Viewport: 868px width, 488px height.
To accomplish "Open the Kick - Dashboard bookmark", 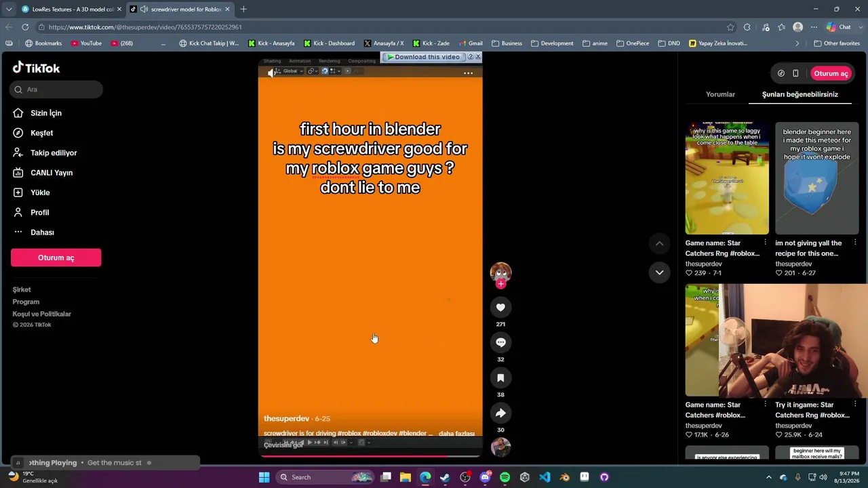I will (x=329, y=43).
